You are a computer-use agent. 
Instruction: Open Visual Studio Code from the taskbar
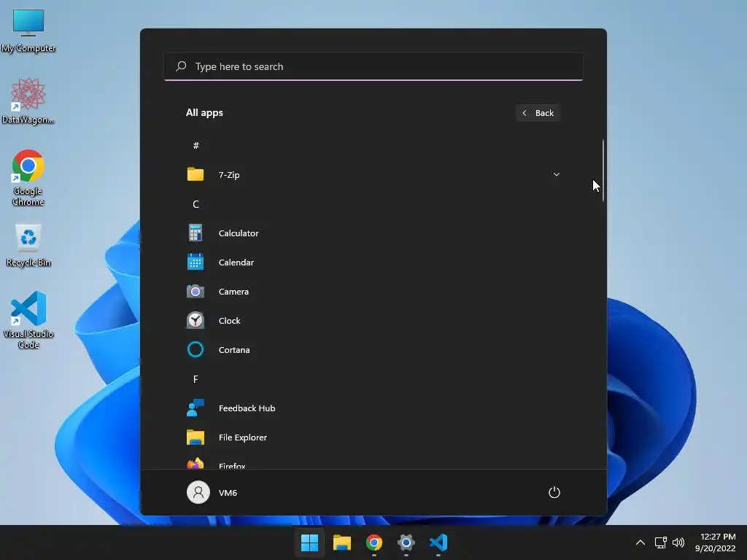pyautogui.click(x=438, y=542)
